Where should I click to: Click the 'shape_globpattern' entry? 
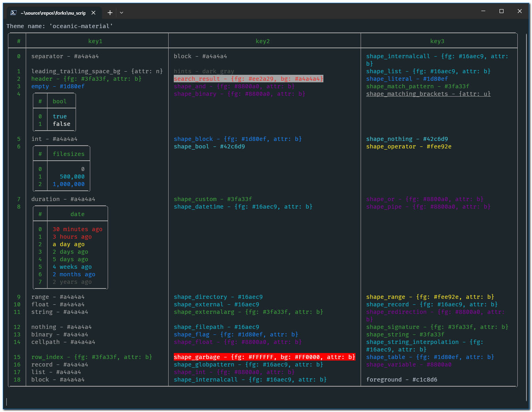[x=249, y=365]
